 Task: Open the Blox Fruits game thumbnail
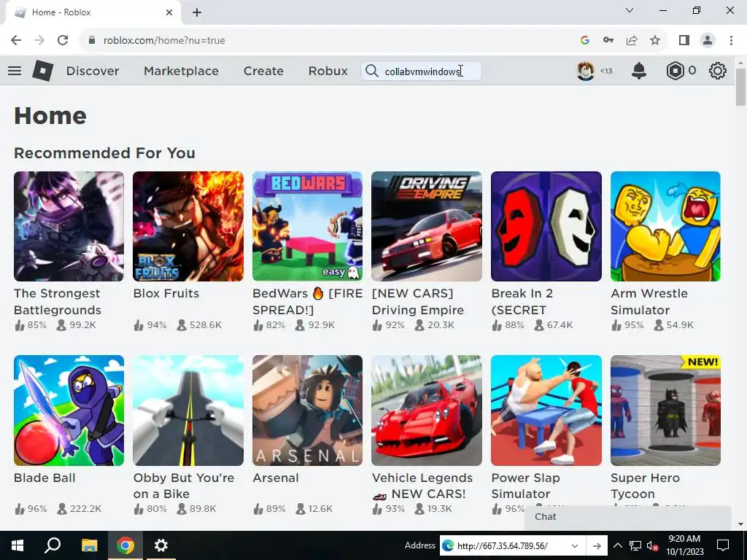(x=188, y=226)
